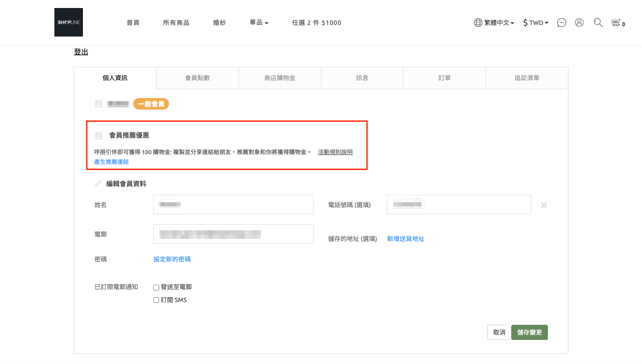Click the globe language icon
This screenshot has width=642, height=364.
(478, 22)
